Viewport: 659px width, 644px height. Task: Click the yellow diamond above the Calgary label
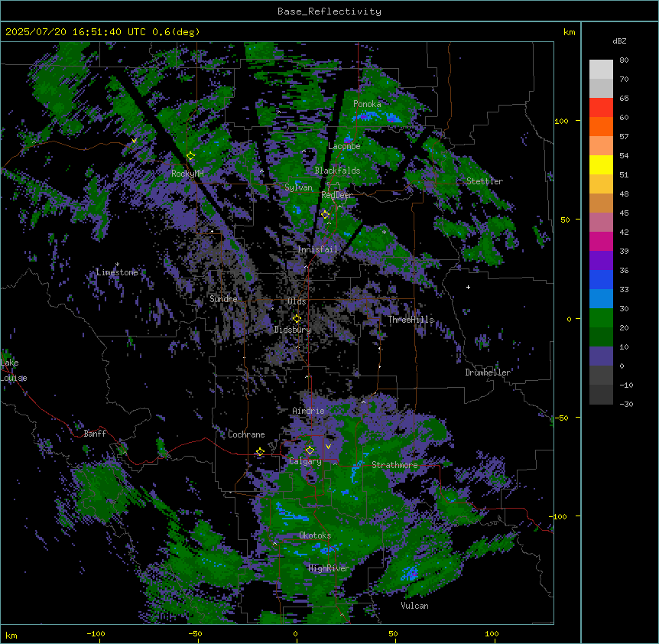(x=310, y=450)
